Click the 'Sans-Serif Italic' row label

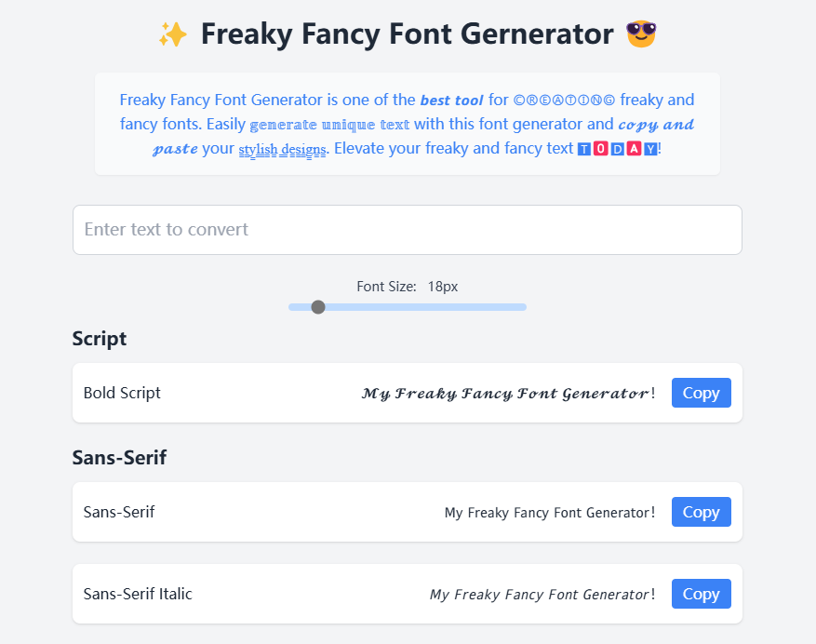138,594
